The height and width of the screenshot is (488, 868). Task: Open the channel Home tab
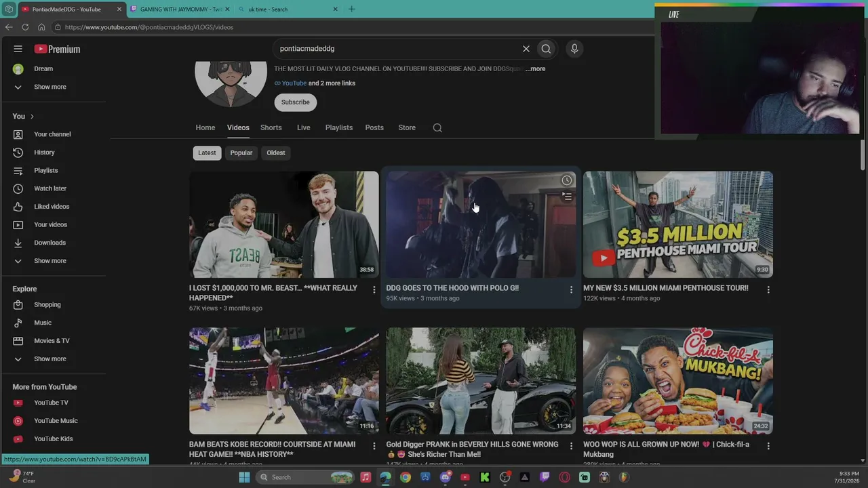205,127
